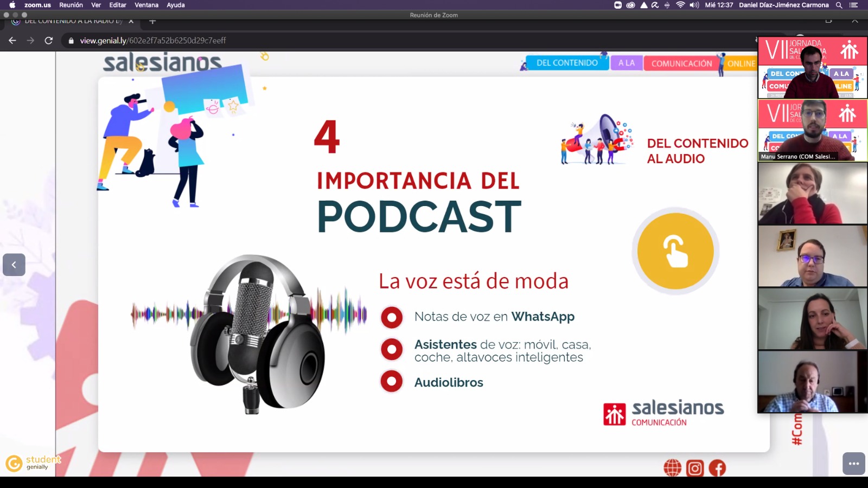
Task: Open the Ventana menu
Action: (146, 5)
